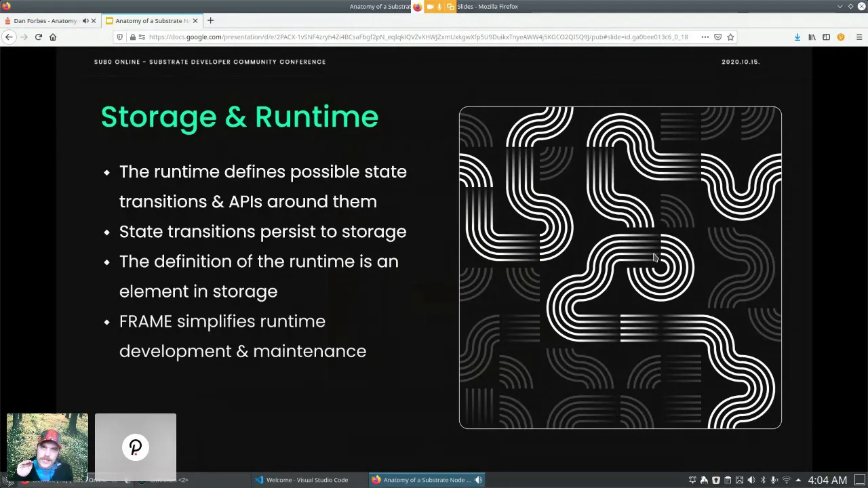Viewport: 868px width, 488px height.
Task: Click the microphone sharing indicator in title bar
Action: pyautogui.click(x=439, y=7)
